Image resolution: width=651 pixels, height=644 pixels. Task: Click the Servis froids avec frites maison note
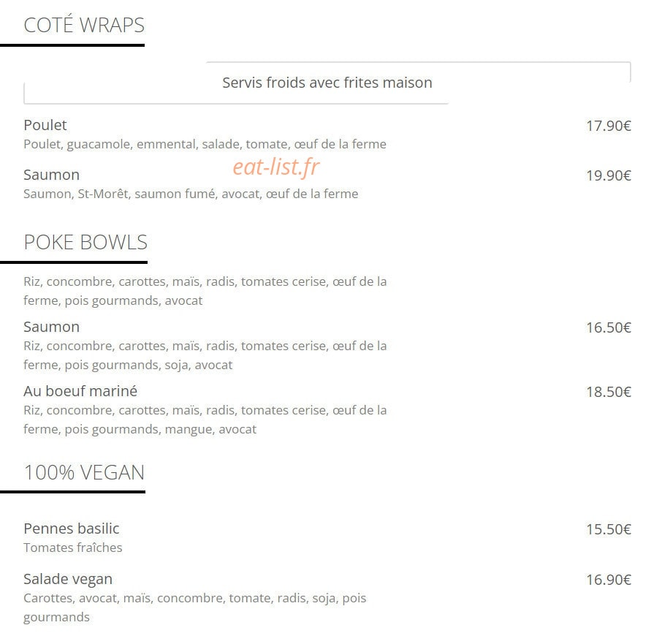(327, 83)
